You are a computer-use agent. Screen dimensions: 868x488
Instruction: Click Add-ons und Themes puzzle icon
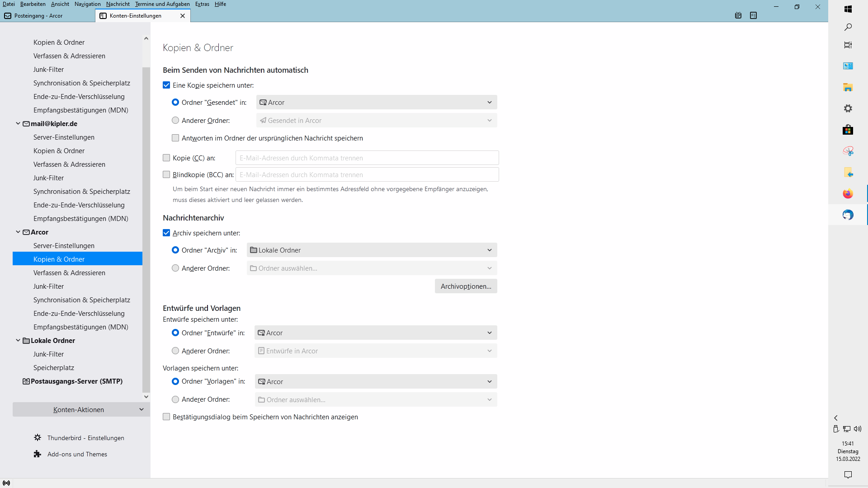[x=38, y=454]
